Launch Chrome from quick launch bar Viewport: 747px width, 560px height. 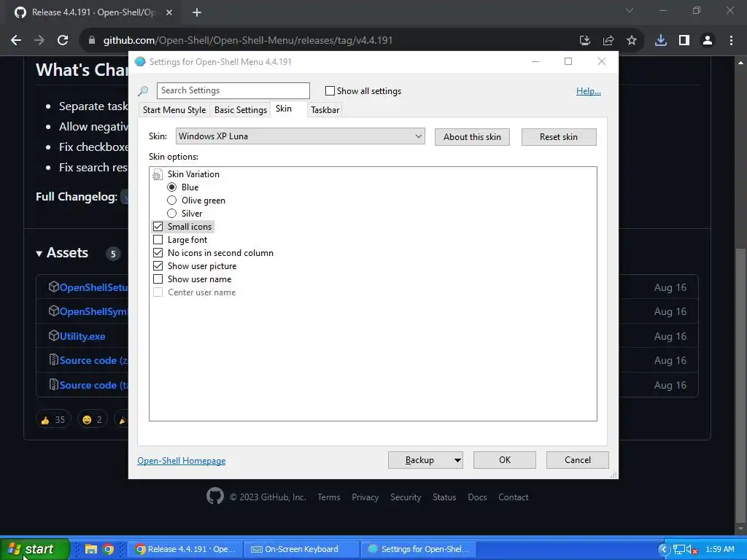click(108, 549)
